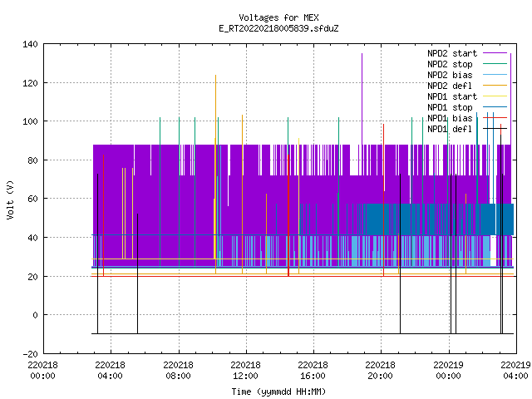Click the -20 y-axis tick label

pyautogui.click(x=30, y=354)
